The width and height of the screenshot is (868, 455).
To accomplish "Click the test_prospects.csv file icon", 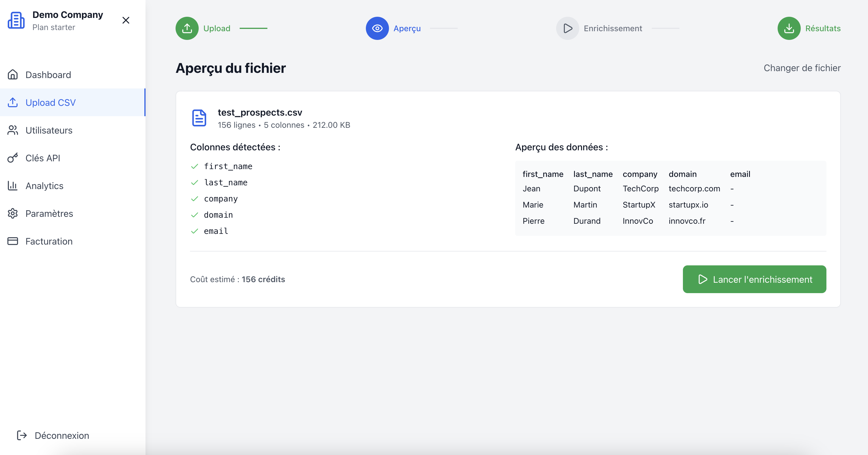I will tap(199, 118).
